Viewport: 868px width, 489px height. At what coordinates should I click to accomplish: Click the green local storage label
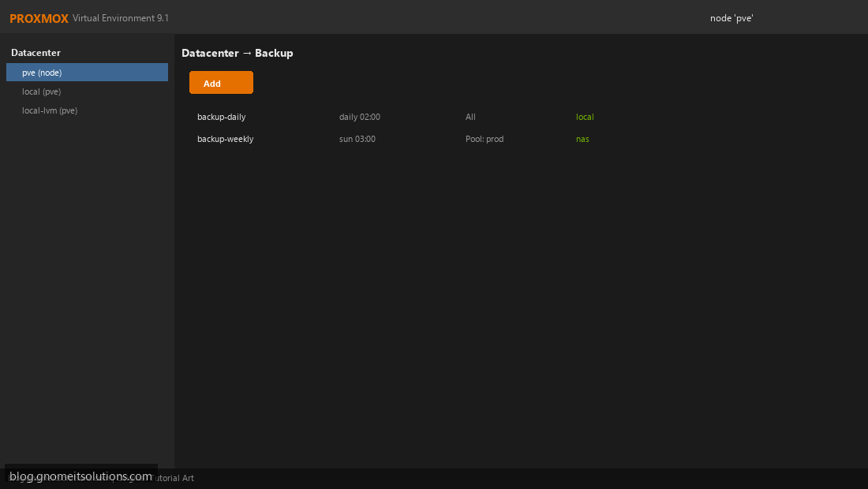[x=585, y=117]
